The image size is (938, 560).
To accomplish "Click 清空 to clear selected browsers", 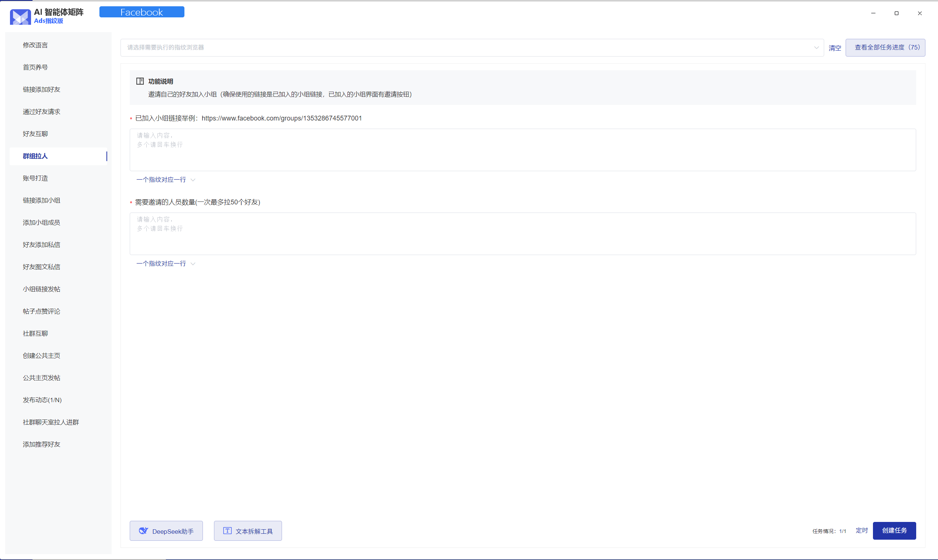I will pyautogui.click(x=835, y=48).
